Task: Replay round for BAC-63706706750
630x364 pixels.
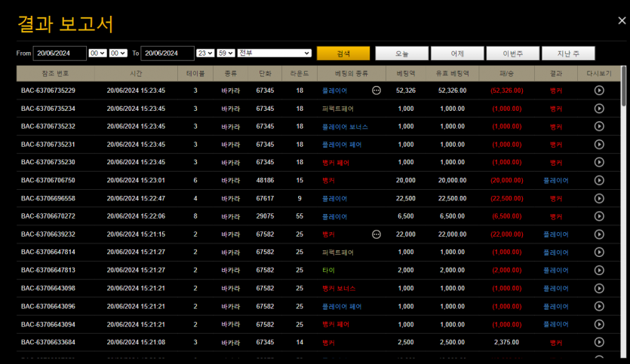Action: click(x=599, y=180)
